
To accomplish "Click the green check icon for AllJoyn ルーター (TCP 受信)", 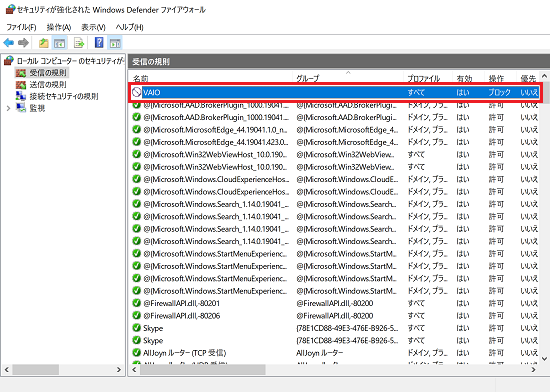I will pyautogui.click(x=136, y=352).
